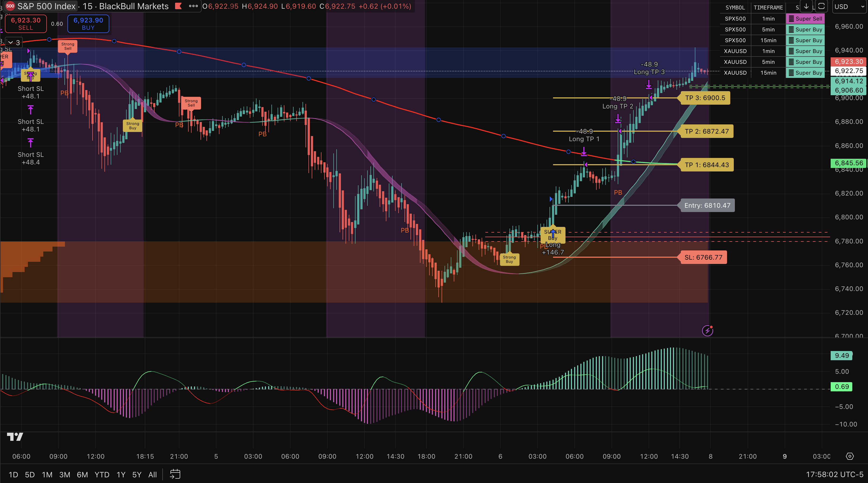The width and height of the screenshot is (868, 483).
Task: Show All date range
Action: (x=152, y=475)
